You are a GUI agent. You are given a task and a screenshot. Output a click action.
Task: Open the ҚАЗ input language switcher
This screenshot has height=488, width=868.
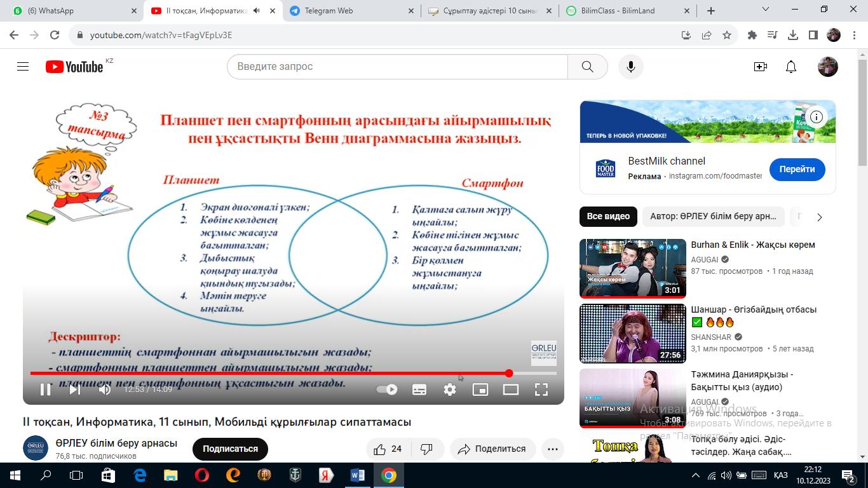coord(781,475)
